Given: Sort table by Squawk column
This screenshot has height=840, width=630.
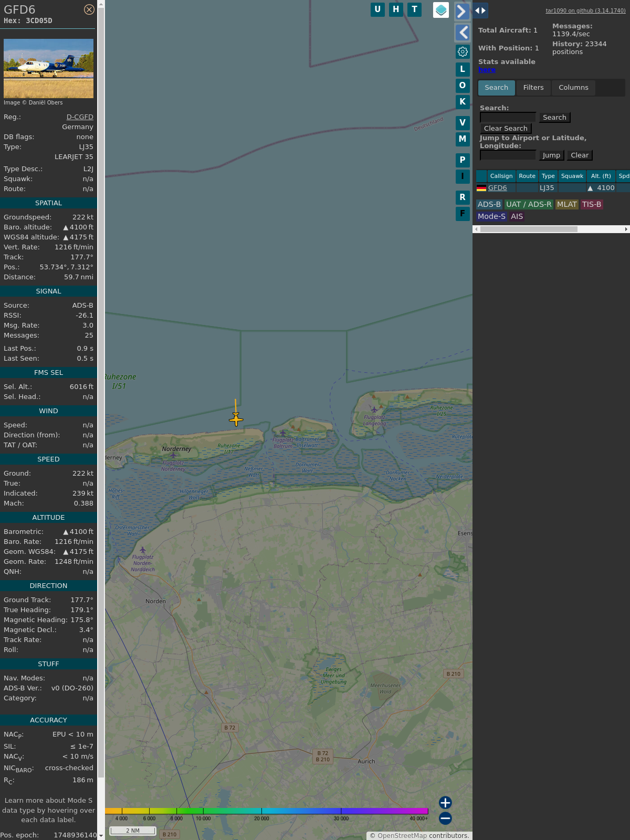Looking at the screenshot, I should pos(572,176).
